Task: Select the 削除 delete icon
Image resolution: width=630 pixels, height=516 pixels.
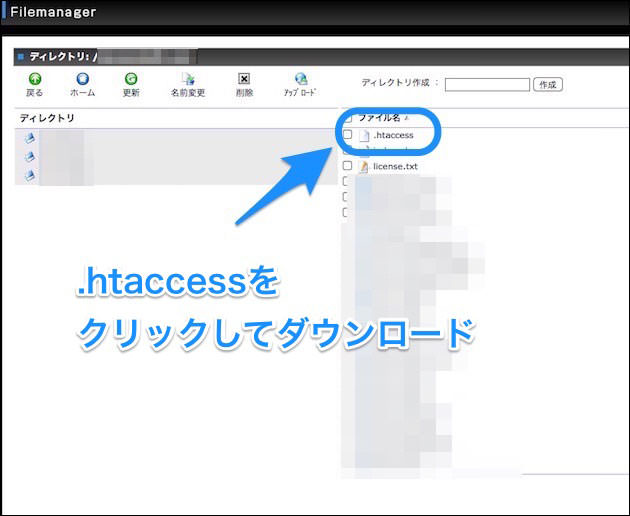Action: coord(244,79)
